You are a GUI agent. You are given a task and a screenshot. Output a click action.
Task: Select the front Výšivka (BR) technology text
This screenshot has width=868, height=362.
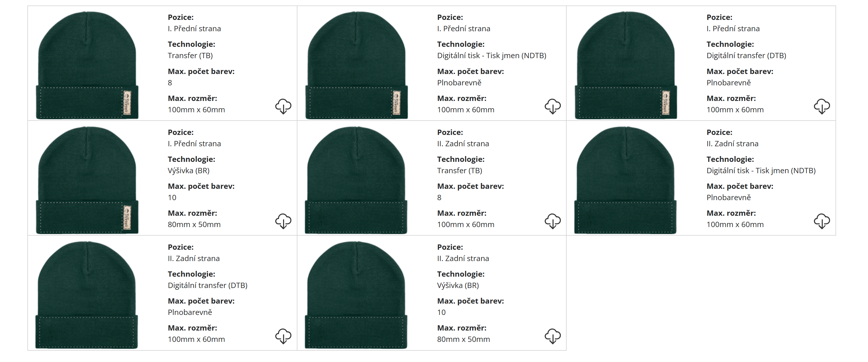pos(189,170)
